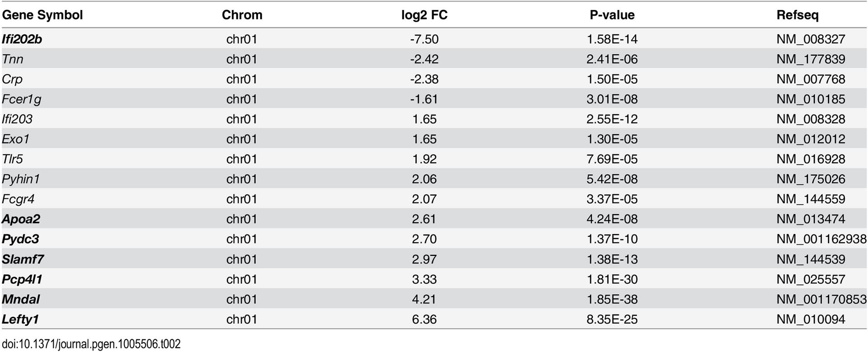Click the P-value column header
Viewport: 868px width, 352px height.
tap(612, 15)
